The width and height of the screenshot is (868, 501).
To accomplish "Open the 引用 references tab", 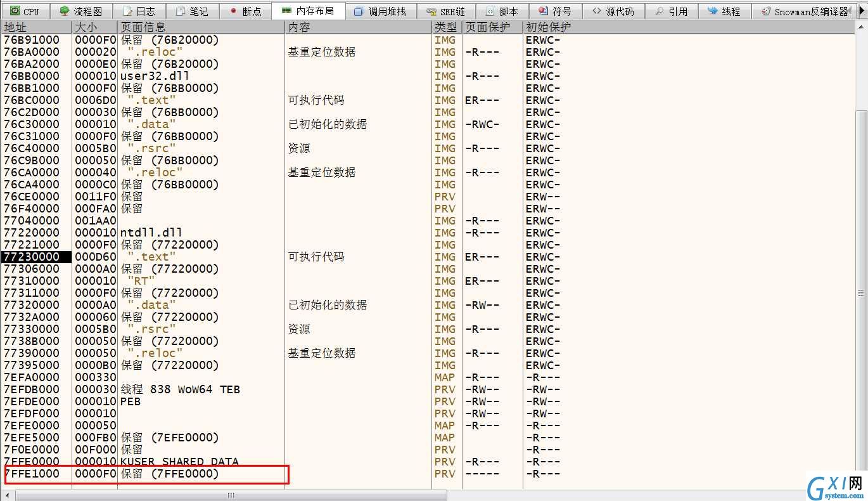I will (672, 11).
